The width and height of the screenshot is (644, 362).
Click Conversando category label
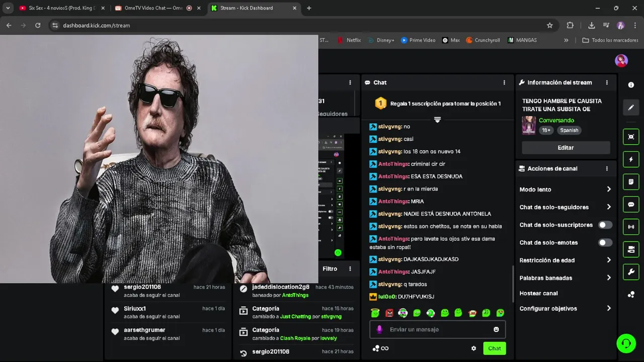click(x=556, y=120)
